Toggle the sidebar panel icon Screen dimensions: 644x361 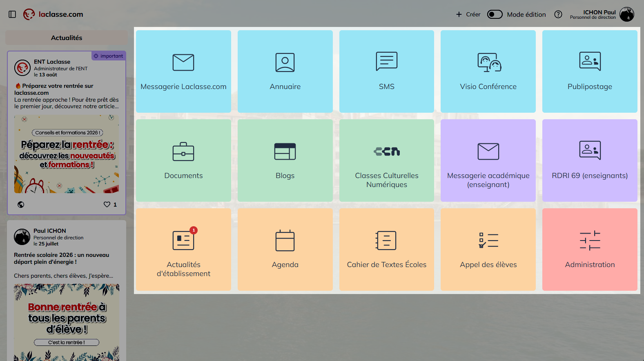12,14
